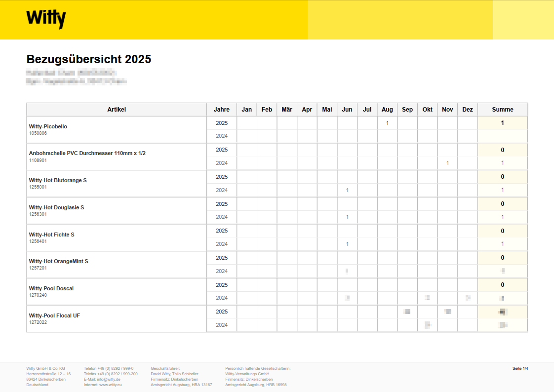The width and height of the screenshot is (554, 392).
Task: Select article number 1256401
Action: click(x=38, y=241)
